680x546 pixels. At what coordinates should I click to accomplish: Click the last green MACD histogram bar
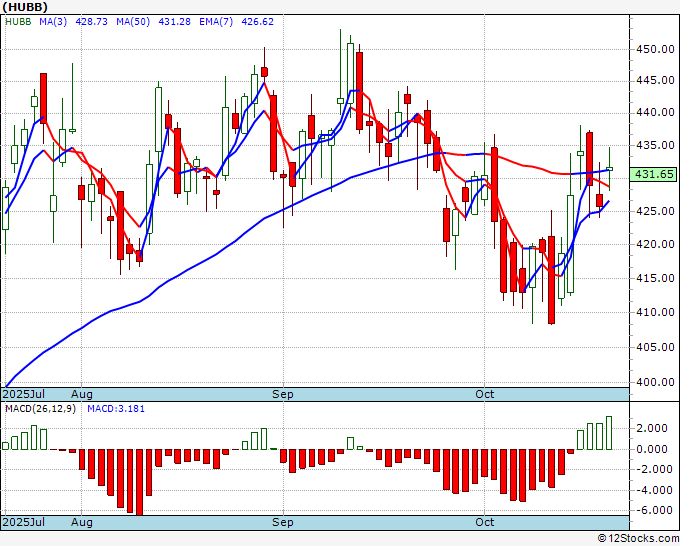609,433
